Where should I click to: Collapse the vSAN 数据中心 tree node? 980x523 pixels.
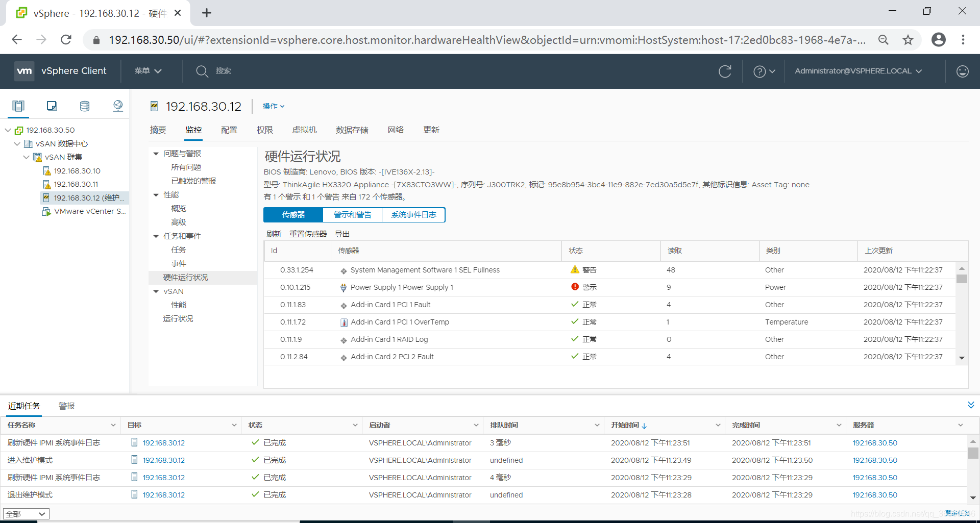click(17, 144)
